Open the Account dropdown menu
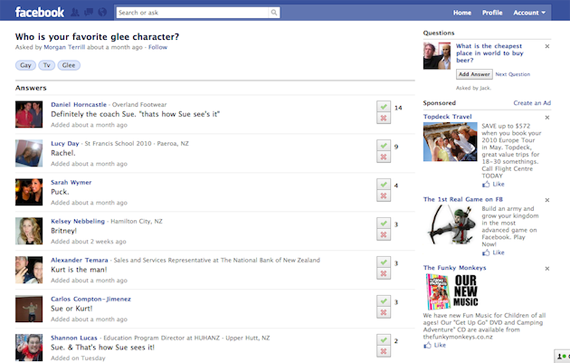This screenshot has width=570, height=363. pos(529,13)
